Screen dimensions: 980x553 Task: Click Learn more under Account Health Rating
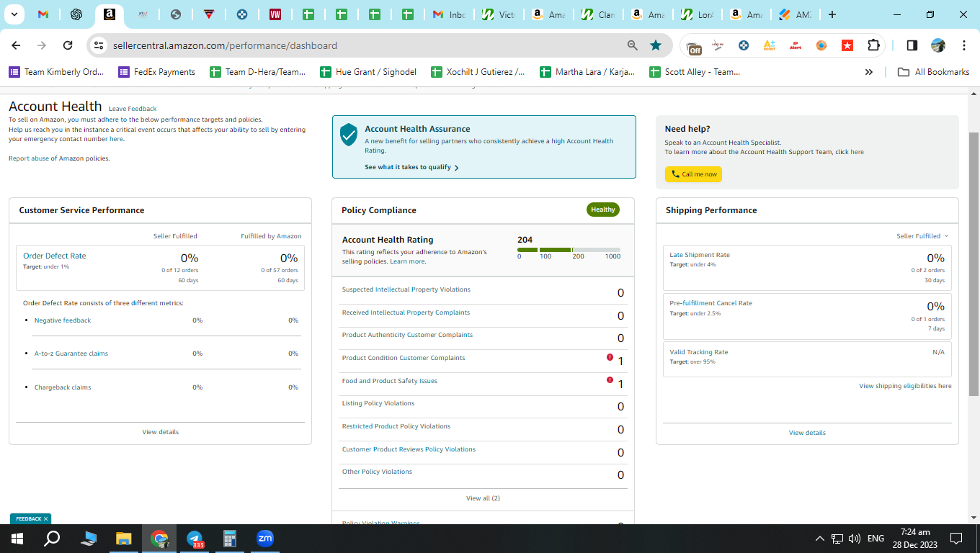(407, 261)
